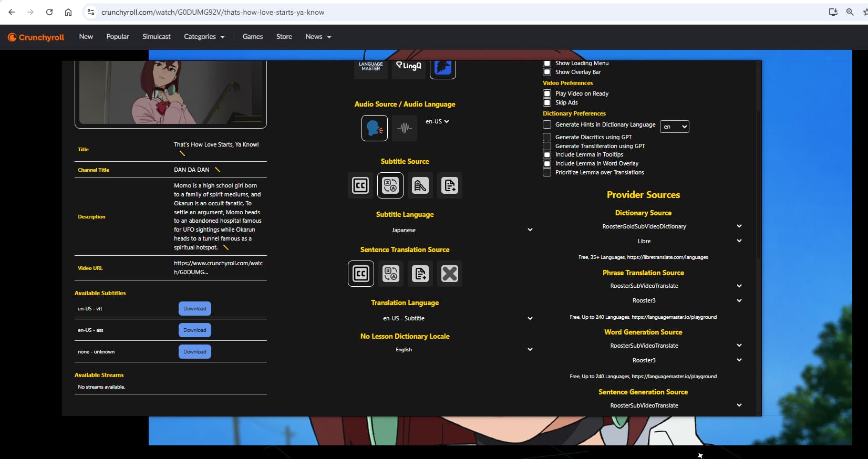View site information icon in address bar

coord(91,12)
